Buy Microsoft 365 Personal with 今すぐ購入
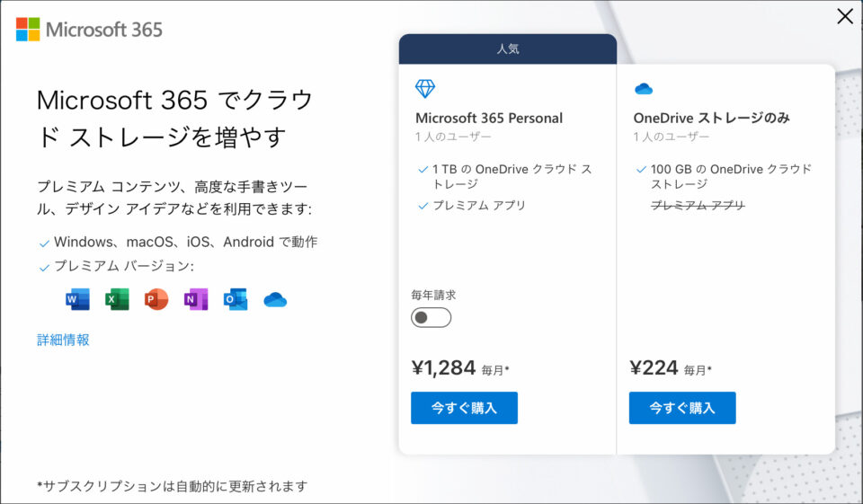 click(464, 408)
